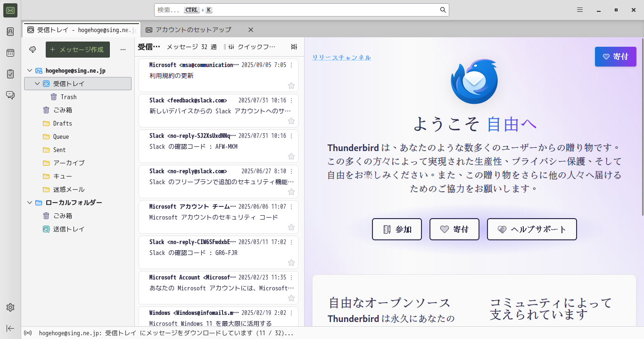Image resolution: width=644 pixels, height=339 pixels.
Task: Open the more menu on Slack no-reply@slack.com message
Action: 291,171
